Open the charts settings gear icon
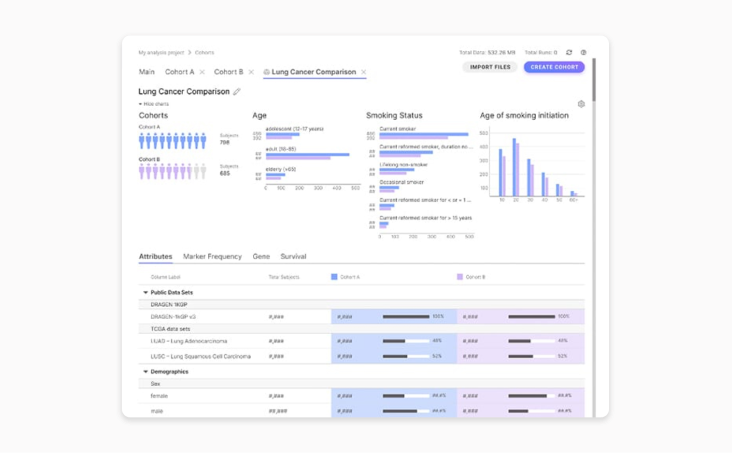 pyautogui.click(x=581, y=104)
